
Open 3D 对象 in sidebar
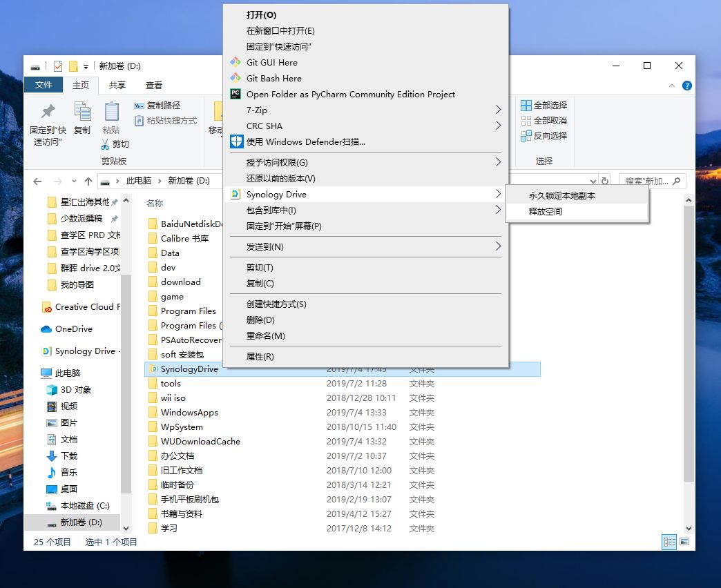[68, 389]
